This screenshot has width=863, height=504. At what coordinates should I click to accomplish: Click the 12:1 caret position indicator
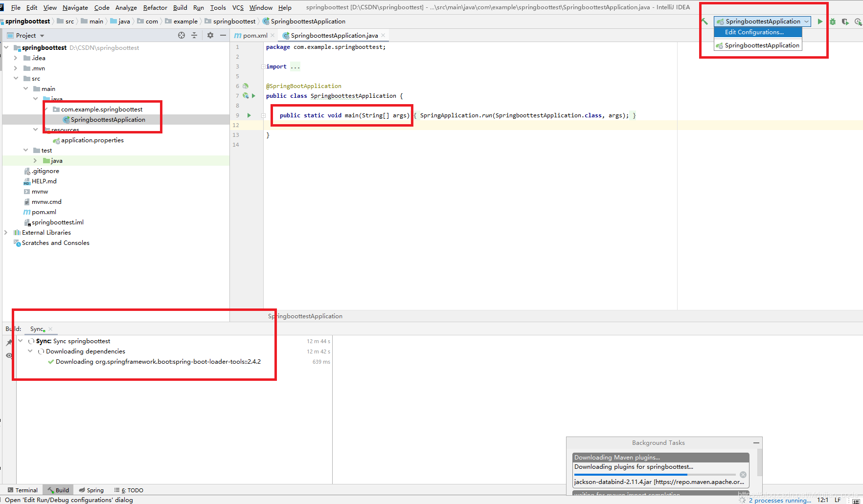[x=822, y=500]
